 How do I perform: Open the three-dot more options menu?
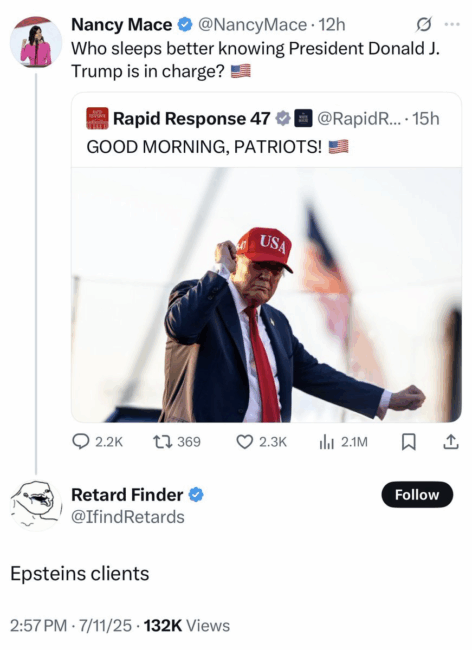(452, 24)
